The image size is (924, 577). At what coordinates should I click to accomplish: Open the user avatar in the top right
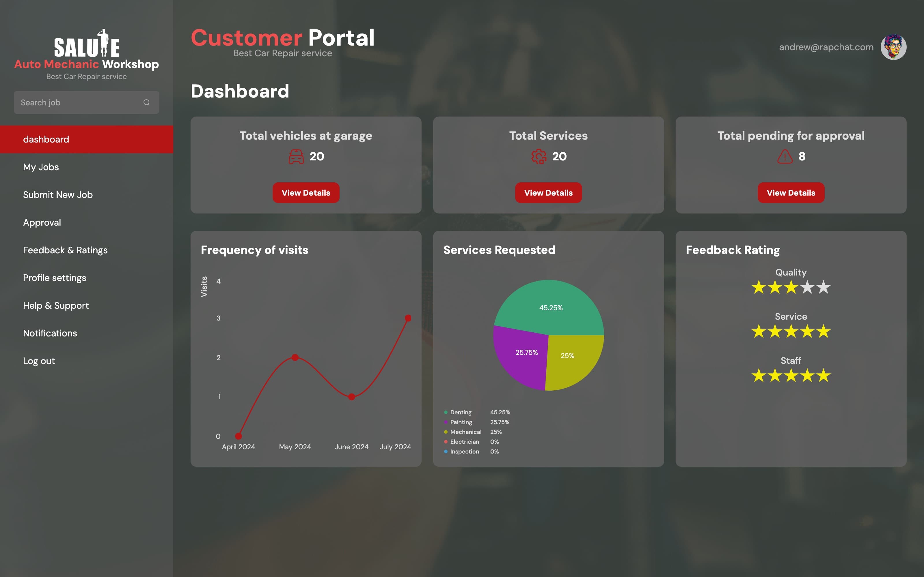tap(894, 47)
